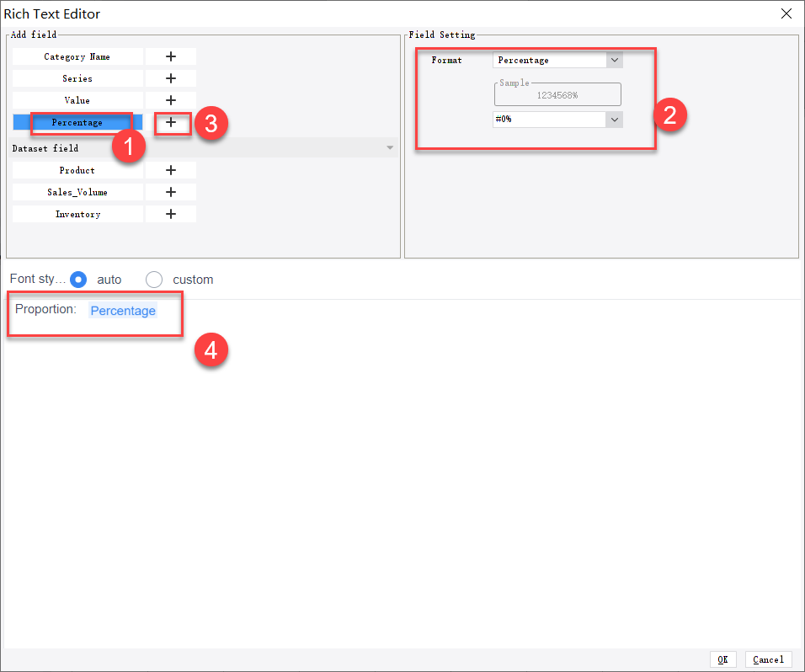Select the Inventory dataset field
This screenshot has width=805, height=672.
pyautogui.click(x=77, y=214)
